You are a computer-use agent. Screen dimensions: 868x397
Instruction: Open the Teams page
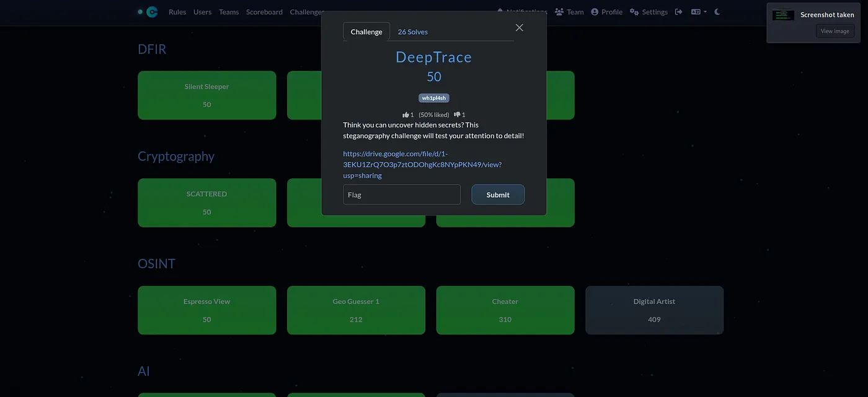click(x=229, y=12)
